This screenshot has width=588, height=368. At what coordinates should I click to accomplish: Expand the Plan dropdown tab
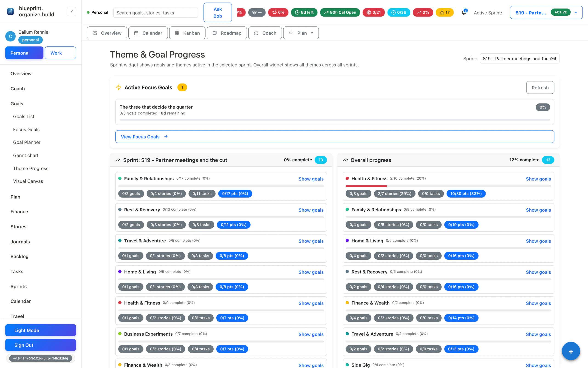click(x=301, y=33)
